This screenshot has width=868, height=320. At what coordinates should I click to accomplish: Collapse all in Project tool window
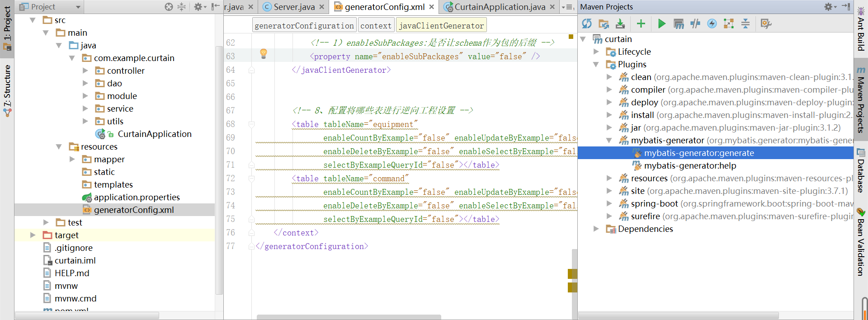coord(182,7)
